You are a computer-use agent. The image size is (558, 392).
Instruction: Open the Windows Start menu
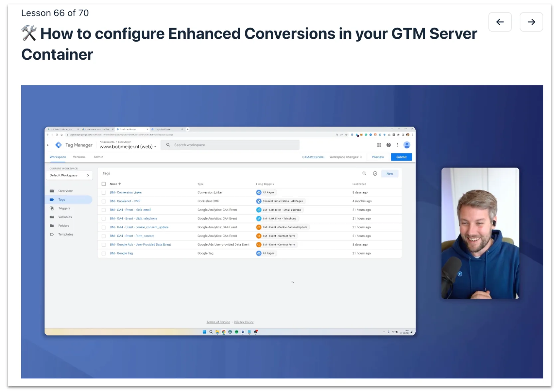click(205, 332)
